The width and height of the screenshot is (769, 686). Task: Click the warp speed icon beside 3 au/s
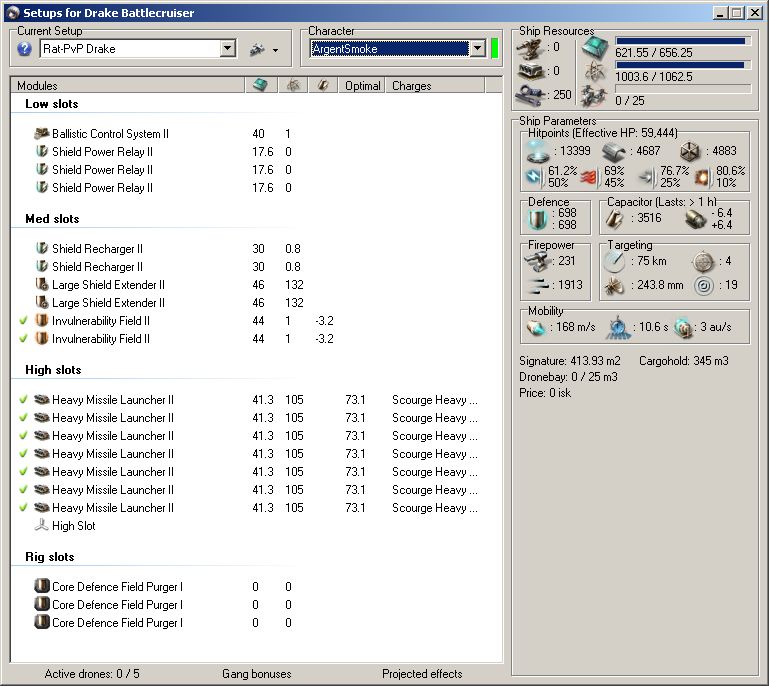pos(682,328)
